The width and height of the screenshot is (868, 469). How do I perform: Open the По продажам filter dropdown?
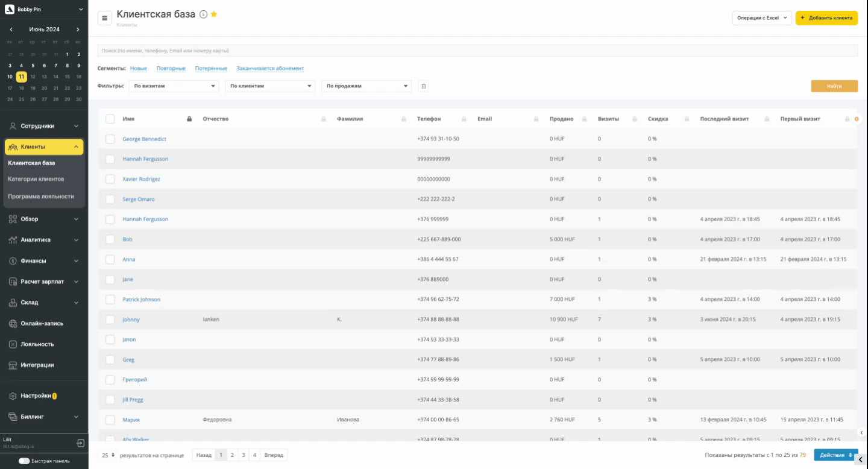coord(366,86)
